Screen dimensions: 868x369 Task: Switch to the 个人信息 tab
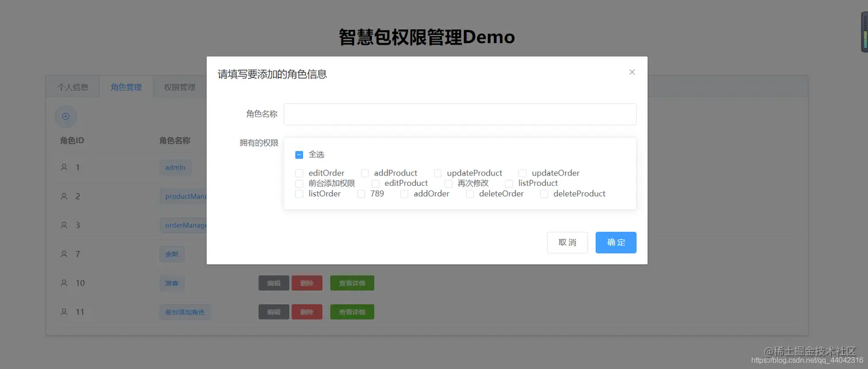pyautogui.click(x=73, y=87)
